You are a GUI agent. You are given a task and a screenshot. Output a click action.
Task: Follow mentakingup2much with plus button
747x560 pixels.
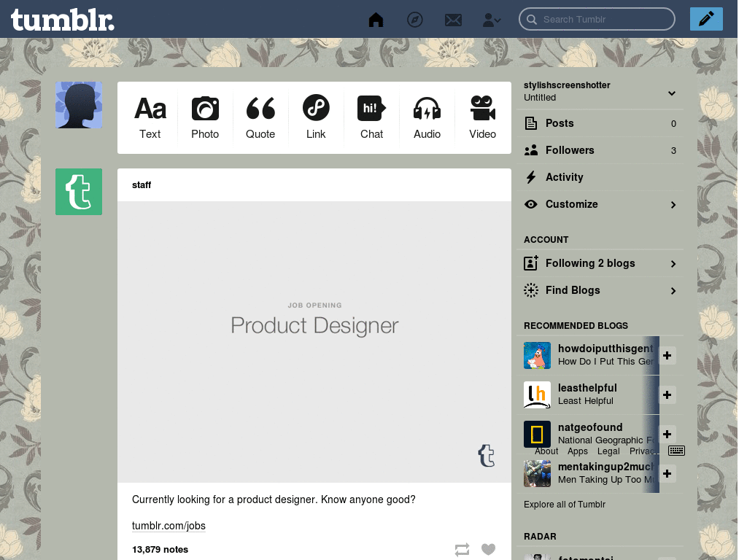pos(667,473)
